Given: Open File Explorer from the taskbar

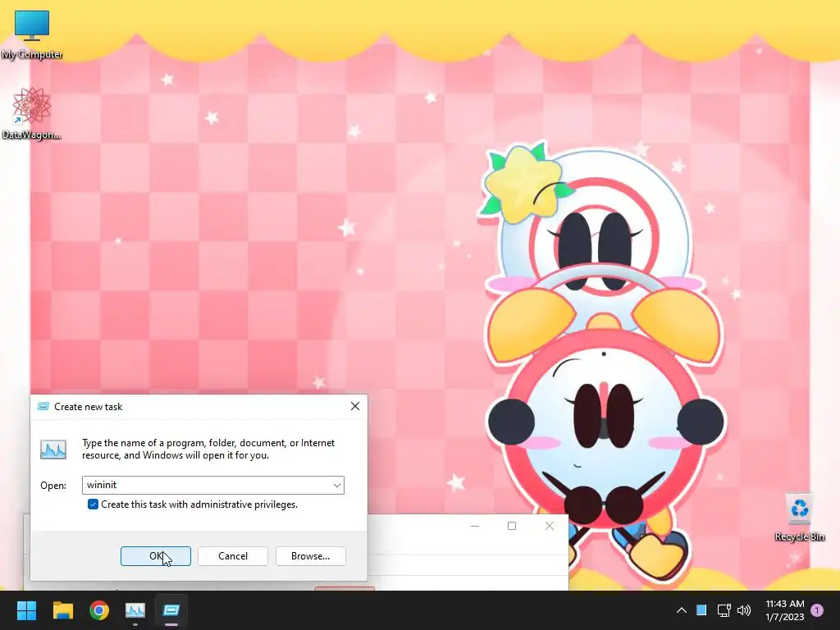Looking at the screenshot, I should click(62, 610).
